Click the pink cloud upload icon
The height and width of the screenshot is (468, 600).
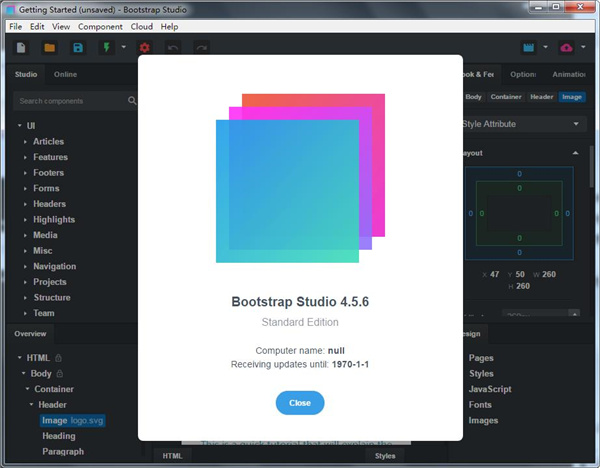pyautogui.click(x=567, y=47)
